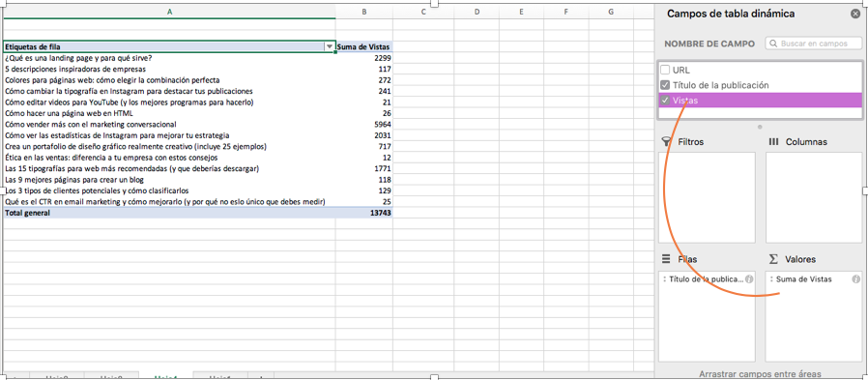The width and height of the screenshot is (868, 380).
Task: Check the URL field checkbox
Action: point(665,70)
